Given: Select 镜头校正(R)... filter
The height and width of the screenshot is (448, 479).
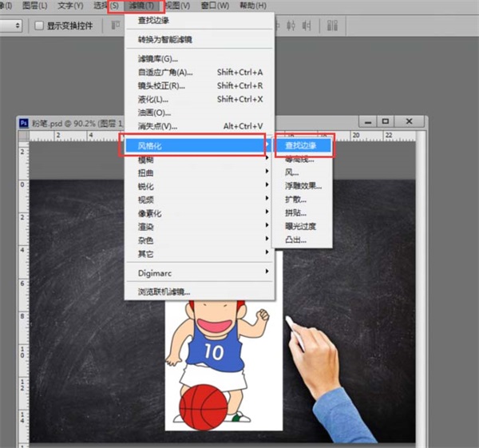Looking at the screenshot, I should [200, 86].
